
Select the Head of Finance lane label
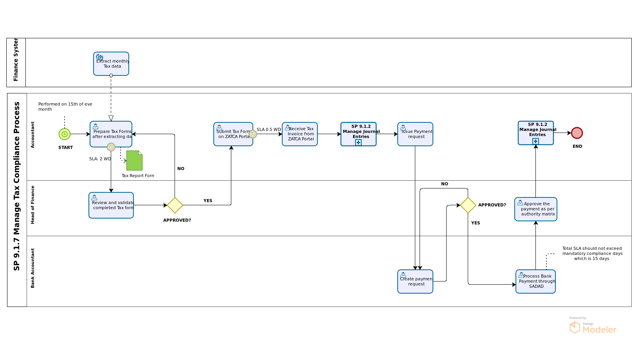(x=33, y=205)
